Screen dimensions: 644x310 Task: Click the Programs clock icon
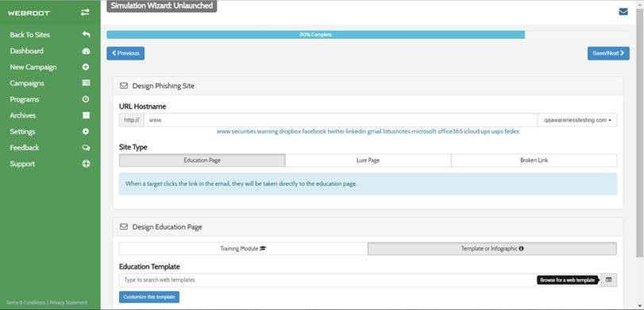86,99
